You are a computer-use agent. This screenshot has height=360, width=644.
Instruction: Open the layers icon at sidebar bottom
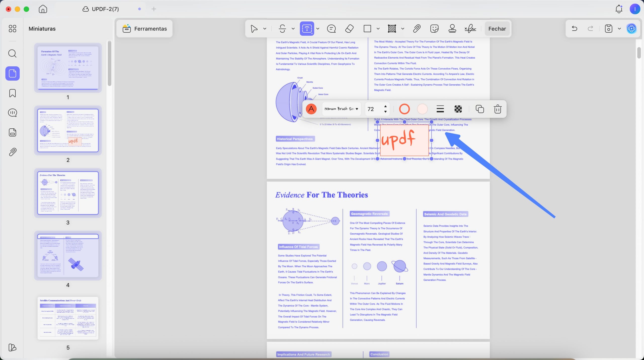12,347
